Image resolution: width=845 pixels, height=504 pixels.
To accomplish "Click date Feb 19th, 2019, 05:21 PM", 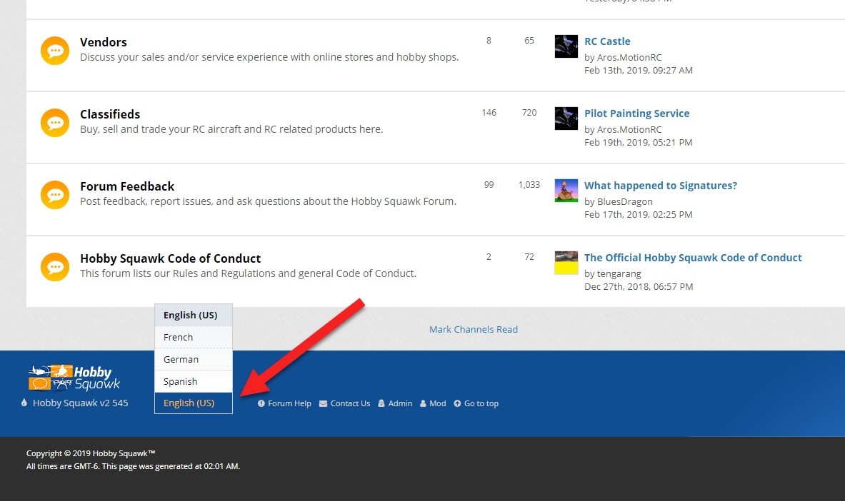I will [639, 142].
